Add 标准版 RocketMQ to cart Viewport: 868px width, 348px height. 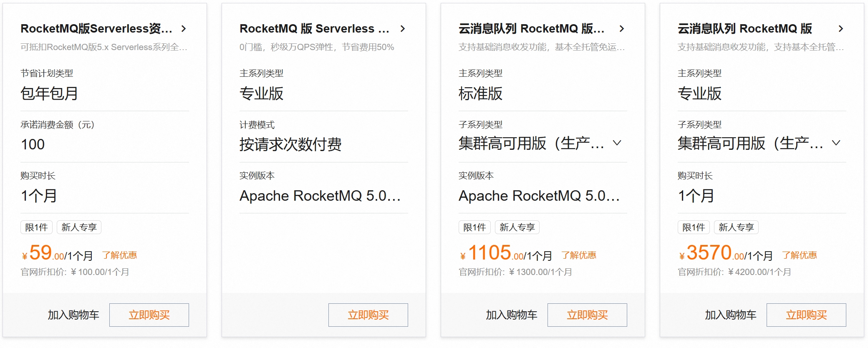coord(512,315)
